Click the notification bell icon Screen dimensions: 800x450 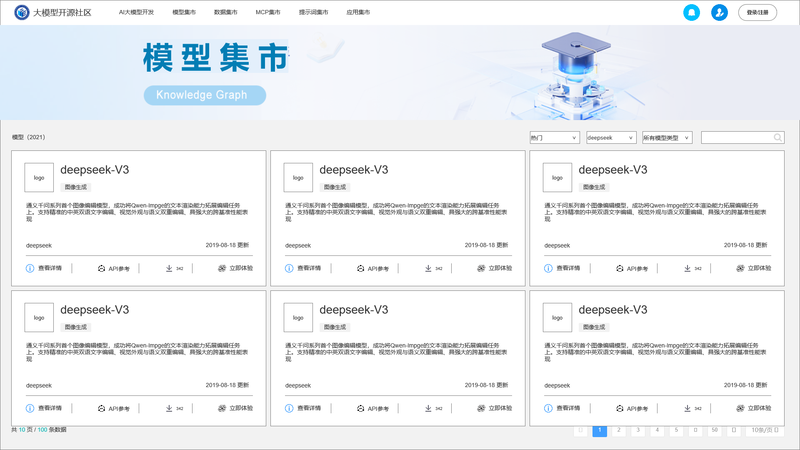(691, 12)
